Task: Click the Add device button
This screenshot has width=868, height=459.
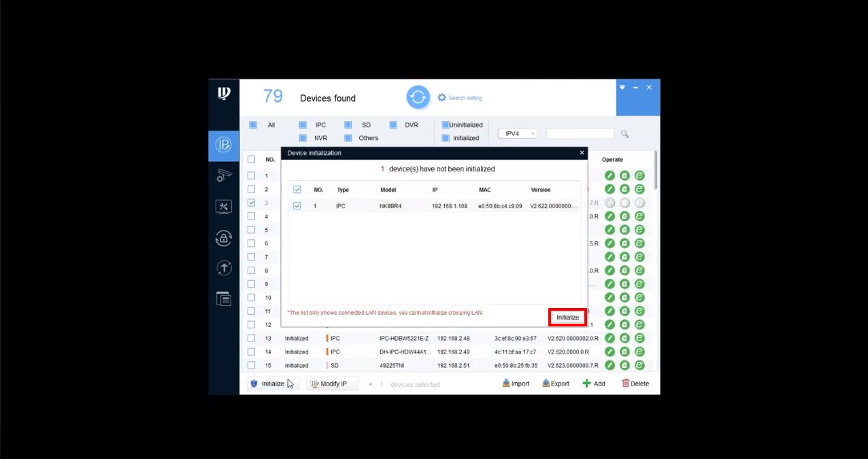Action: pyautogui.click(x=593, y=384)
